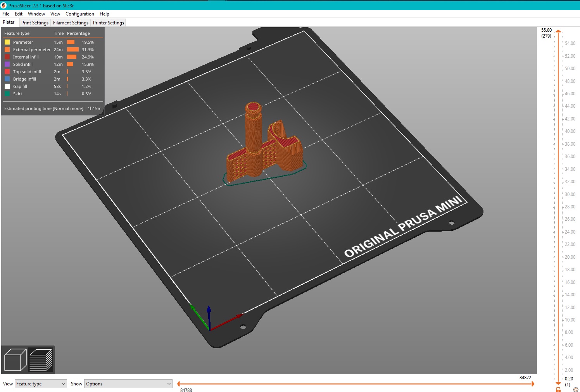Select the lower layer slider thumb
The height and width of the screenshot is (392, 580).
558,383
